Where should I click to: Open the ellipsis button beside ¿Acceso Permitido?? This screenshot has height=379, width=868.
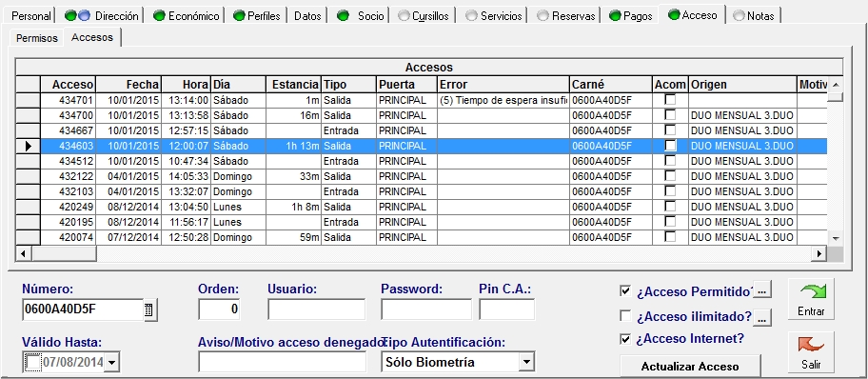762,290
